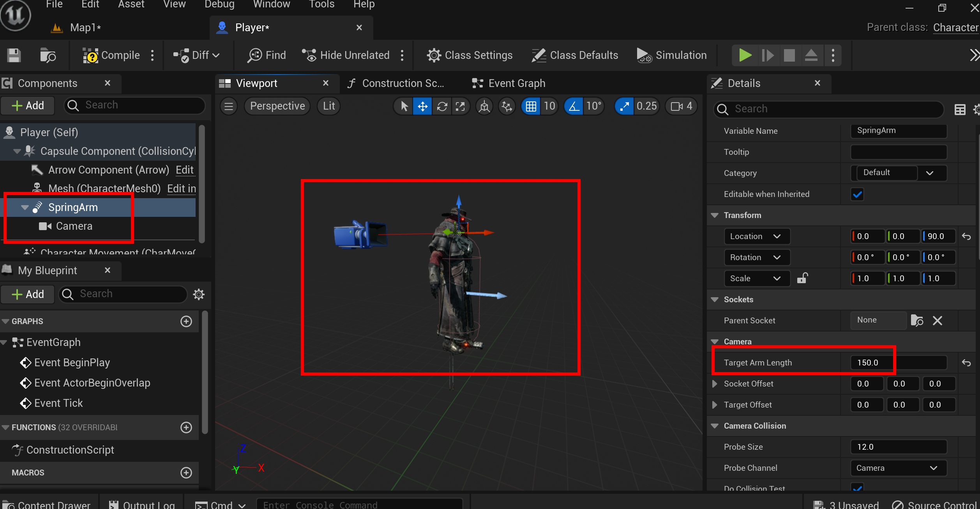Viewport: 980px width, 509px height.
Task: Expand the Socket Offset property
Action: click(x=715, y=384)
